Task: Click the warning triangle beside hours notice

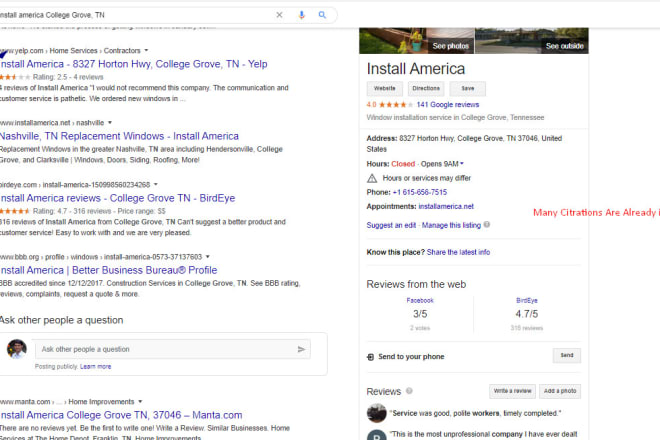Action: click(x=372, y=179)
